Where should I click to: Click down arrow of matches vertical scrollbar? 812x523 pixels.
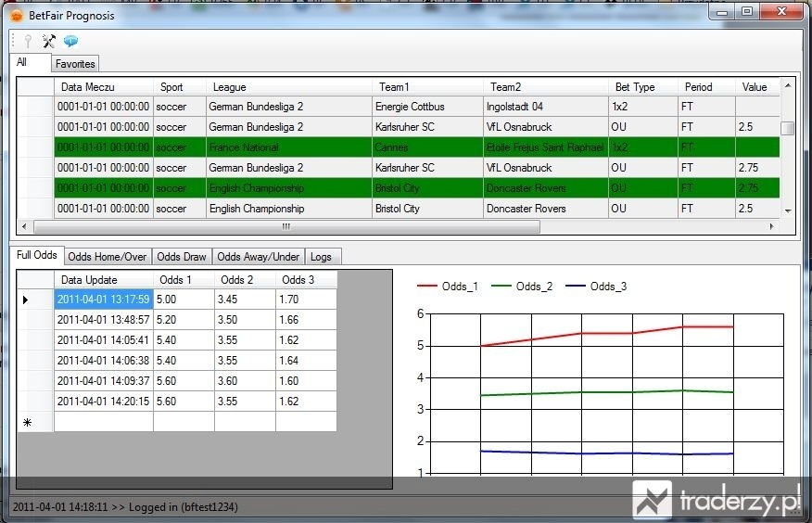(788, 211)
